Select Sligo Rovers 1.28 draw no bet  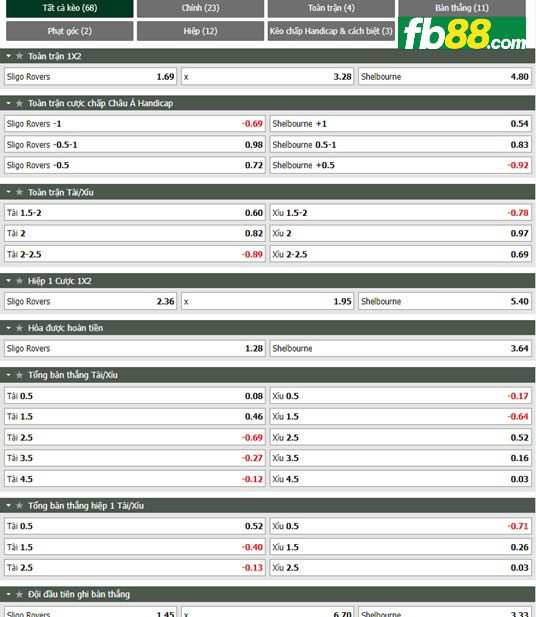point(135,348)
